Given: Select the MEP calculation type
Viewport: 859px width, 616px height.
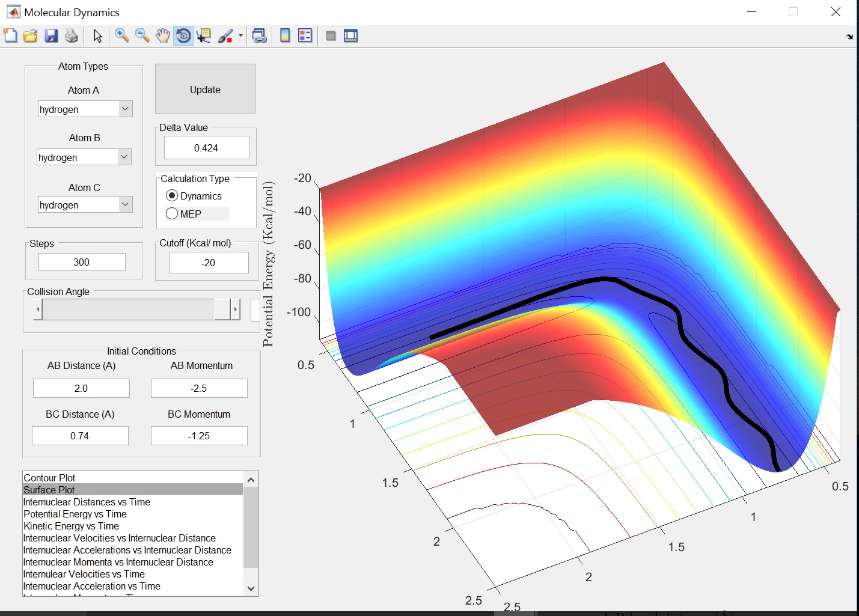Looking at the screenshot, I should [173, 214].
